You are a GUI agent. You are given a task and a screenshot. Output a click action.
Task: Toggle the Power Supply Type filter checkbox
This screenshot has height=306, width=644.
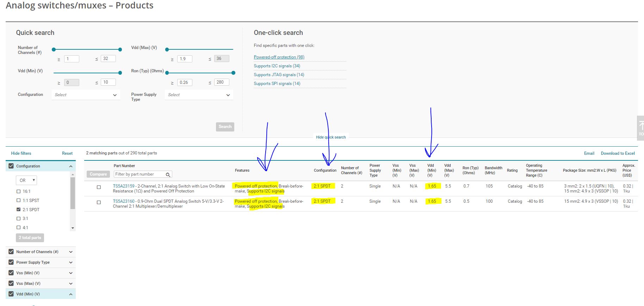(11, 262)
